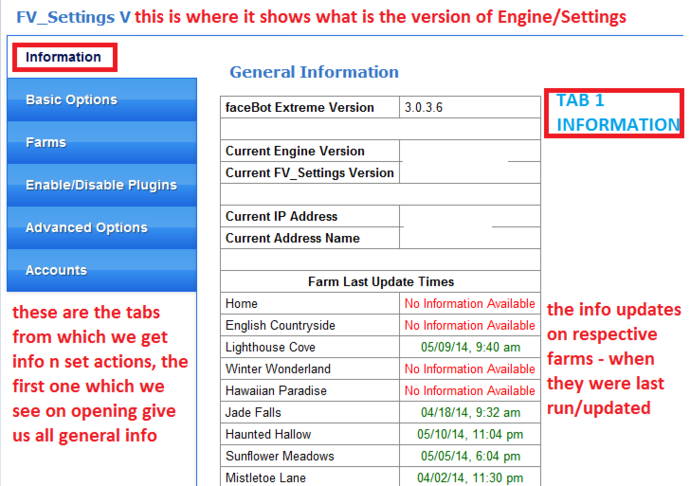This screenshot has height=486, width=690.
Task: Click Winter Wonderland's No Information Available status
Action: point(470,369)
